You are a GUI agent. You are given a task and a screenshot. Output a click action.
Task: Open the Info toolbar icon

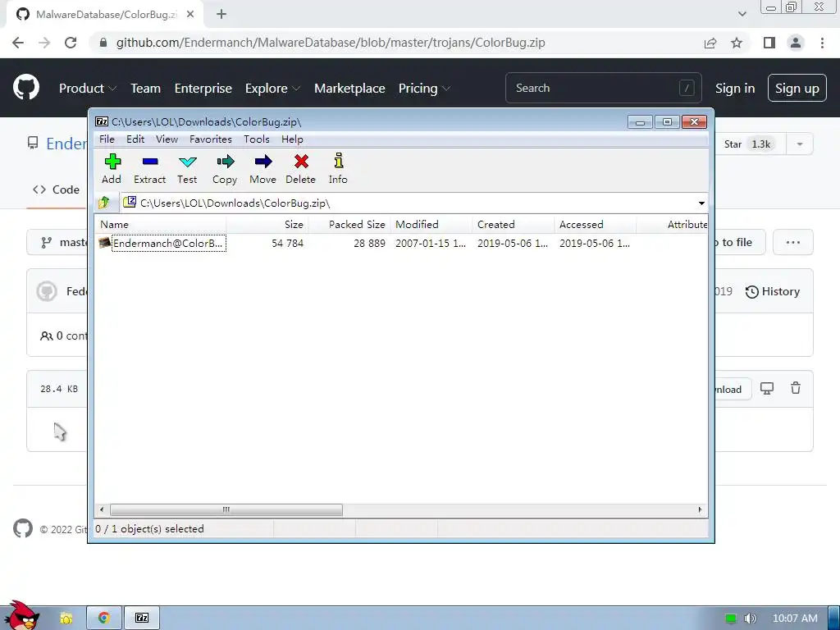tap(338, 169)
